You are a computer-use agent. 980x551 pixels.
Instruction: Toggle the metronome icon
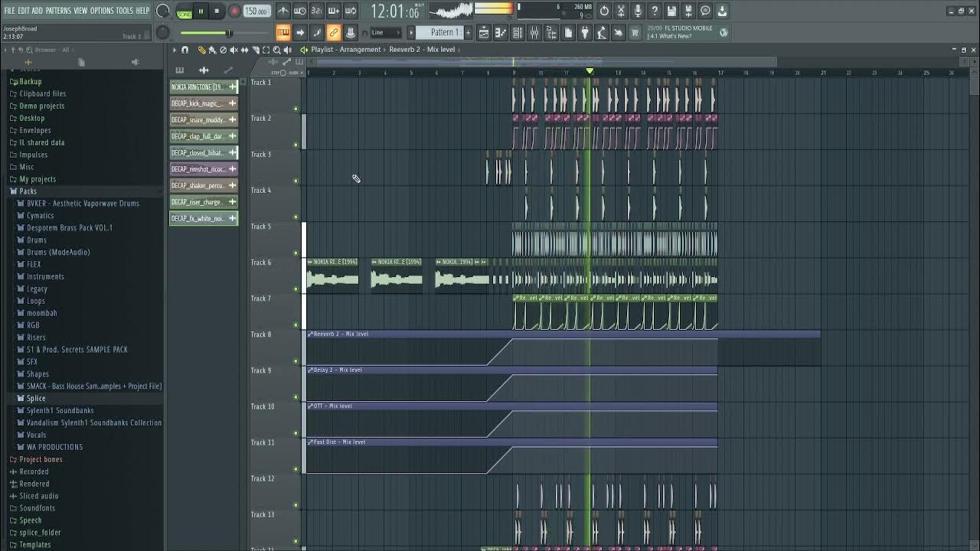(284, 11)
